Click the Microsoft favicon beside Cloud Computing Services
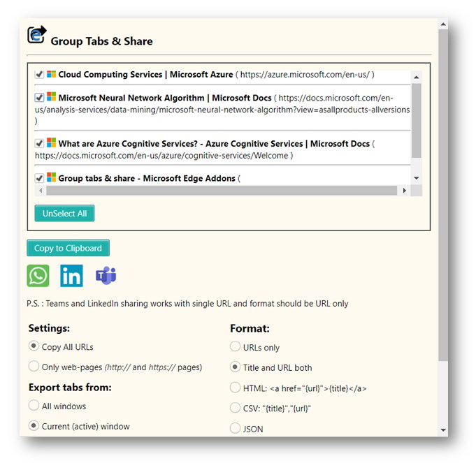The height and width of the screenshot is (463, 476). pos(51,74)
